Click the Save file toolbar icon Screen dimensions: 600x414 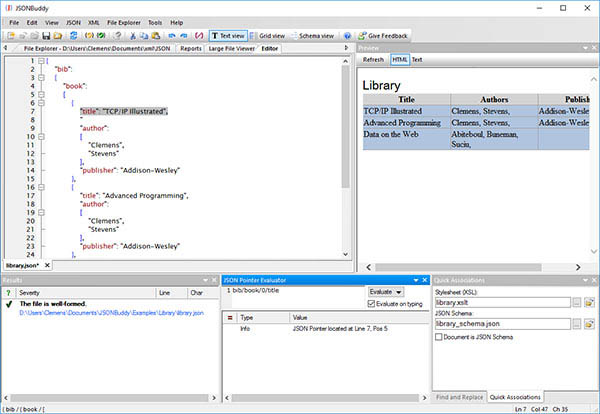[45, 35]
